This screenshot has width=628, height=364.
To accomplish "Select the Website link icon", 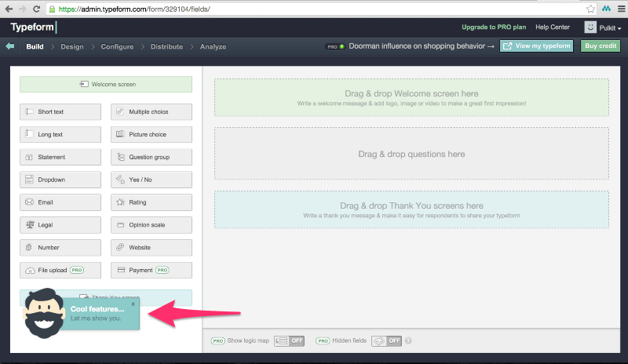I will point(120,247).
